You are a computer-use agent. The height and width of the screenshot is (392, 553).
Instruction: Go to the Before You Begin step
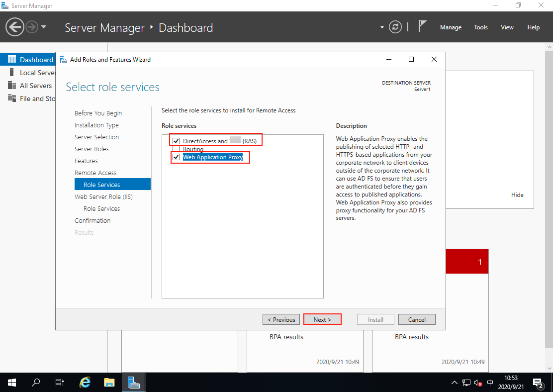tap(98, 113)
